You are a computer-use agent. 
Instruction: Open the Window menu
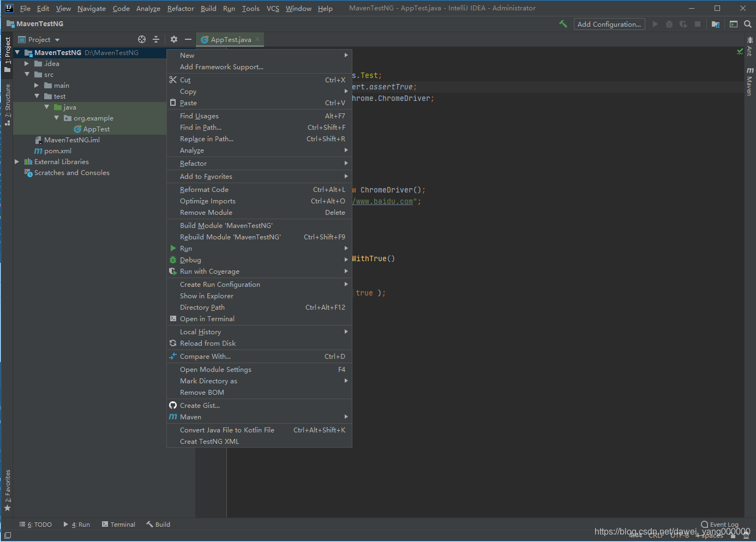tap(298, 8)
